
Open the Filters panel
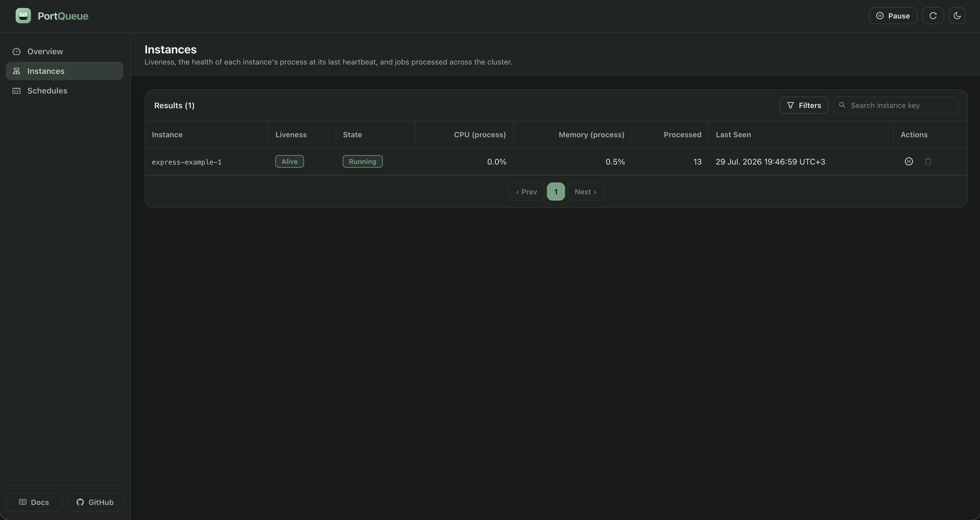tap(804, 105)
